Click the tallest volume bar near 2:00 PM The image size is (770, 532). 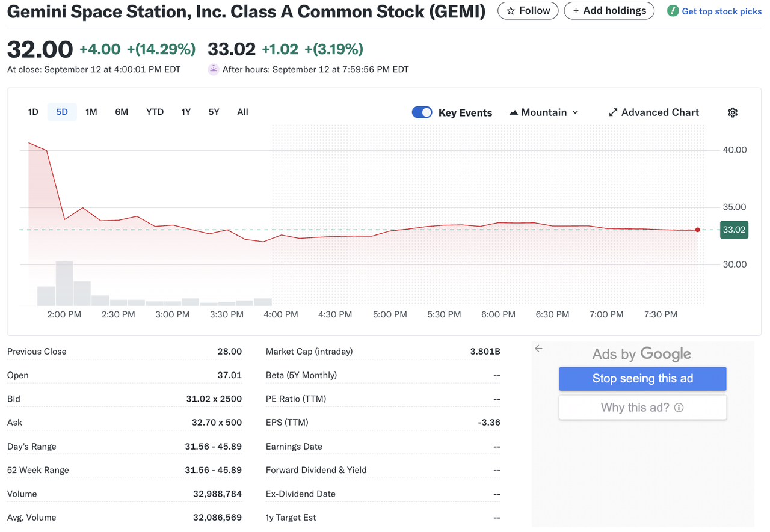[64, 283]
